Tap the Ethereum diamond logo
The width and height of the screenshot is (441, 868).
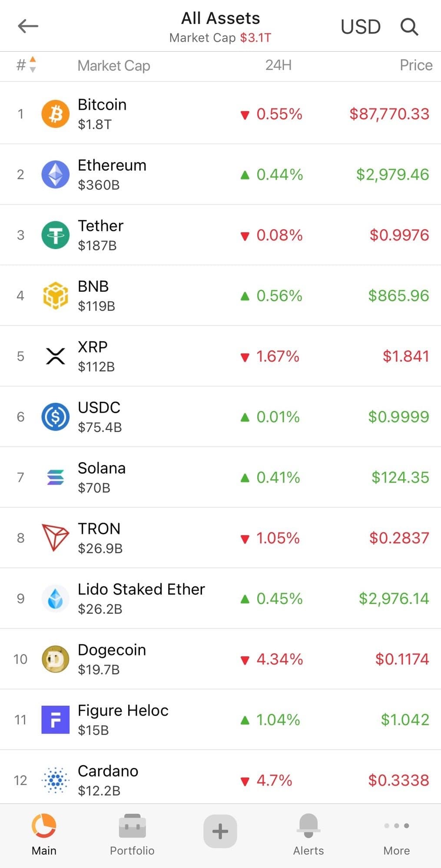(55, 174)
